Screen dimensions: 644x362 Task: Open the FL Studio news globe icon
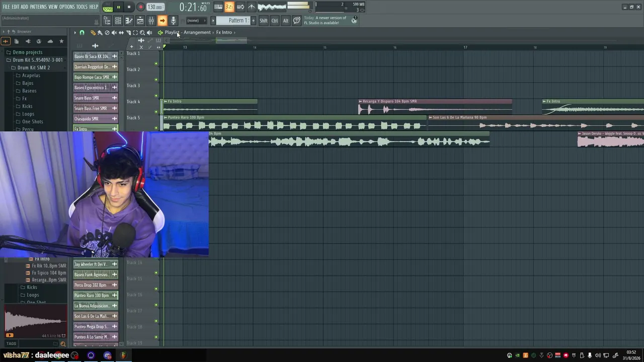pyautogui.click(x=355, y=20)
